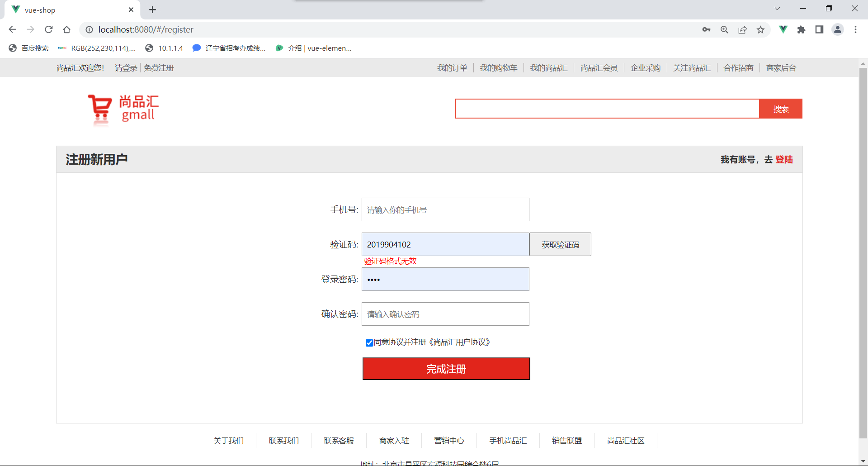The image size is (868, 466).
Task: Open 我的订单 in top navigation
Action: click(452, 68)
